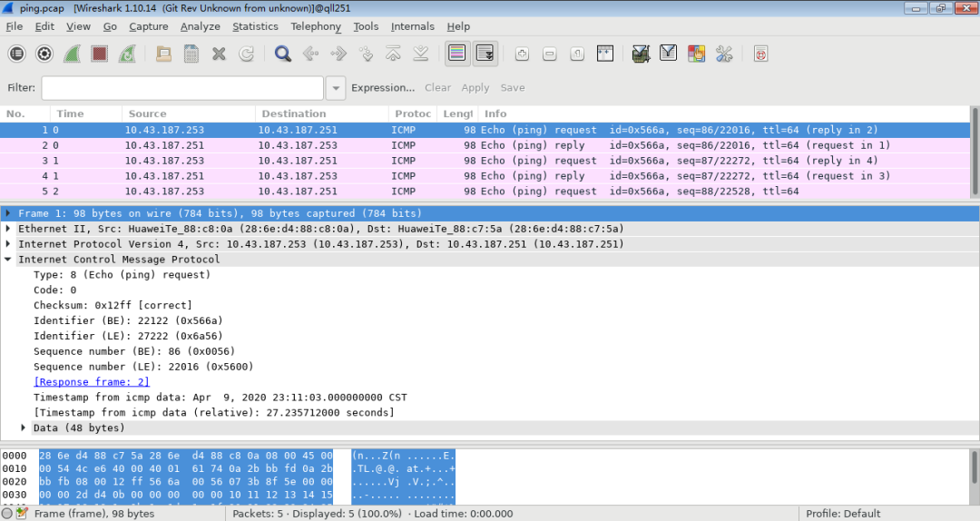
Task: Reset zoom to normal size icon
Action: 577,54
